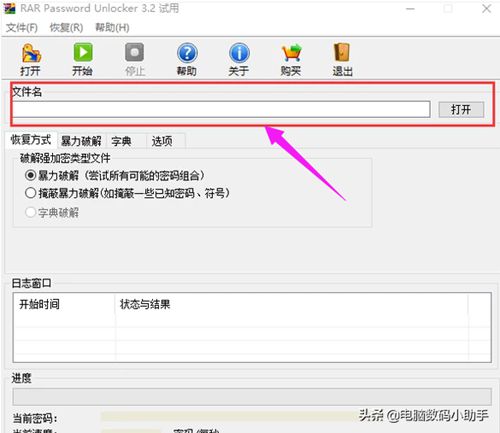This screenshot has width=500, height=433.
Task: Switch to the 字典 tab
Action: point(121,141)
